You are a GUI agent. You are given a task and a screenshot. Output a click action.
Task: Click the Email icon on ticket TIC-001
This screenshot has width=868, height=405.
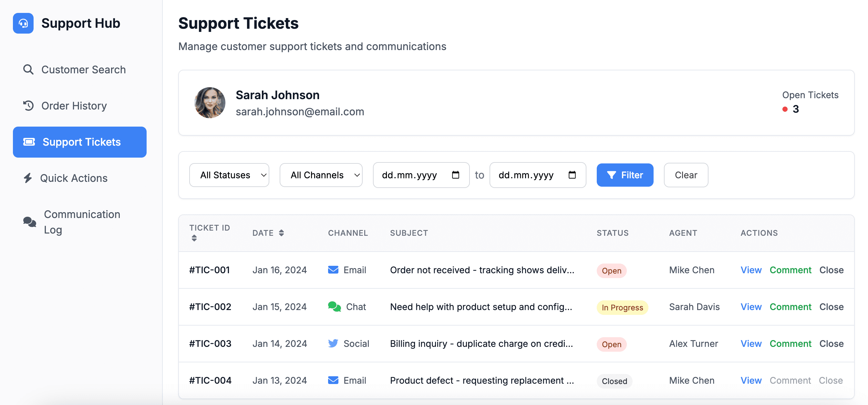[333, 270]
